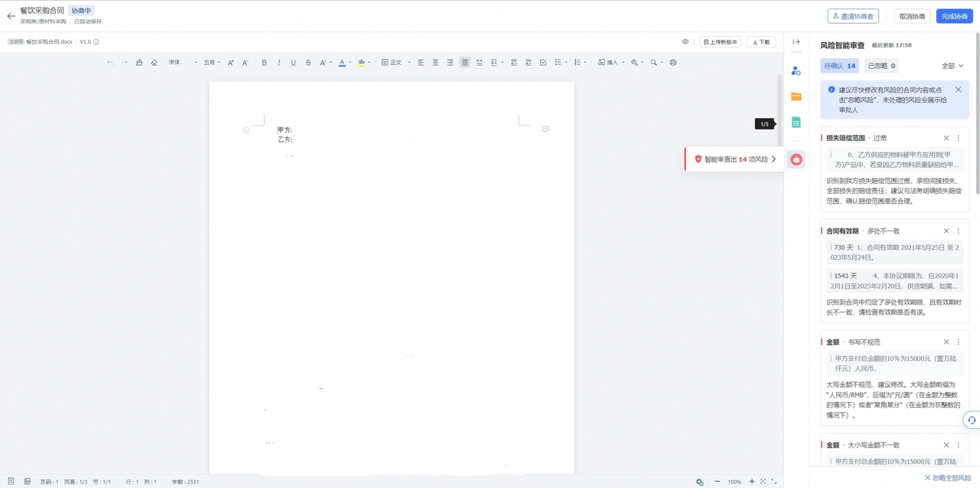The image size is (980, 488).
Task: Toggle bold formatting in the toolbar
Action: (x=264, y=63)
